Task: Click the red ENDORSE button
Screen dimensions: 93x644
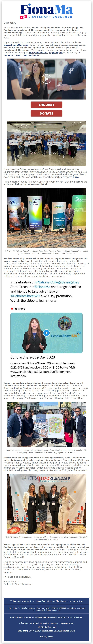Action: click(46, 105)
